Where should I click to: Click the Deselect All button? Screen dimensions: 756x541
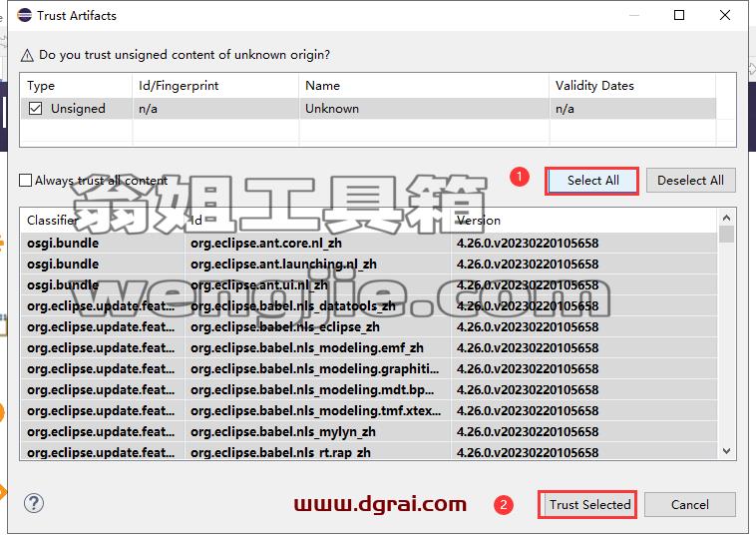690,181
